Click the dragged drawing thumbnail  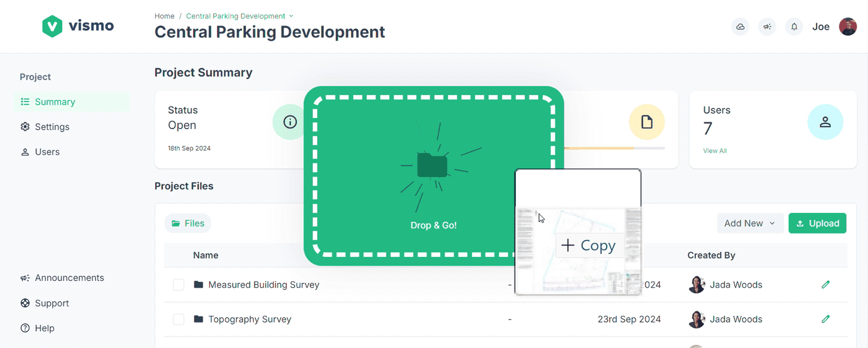(x=578, y=232)
